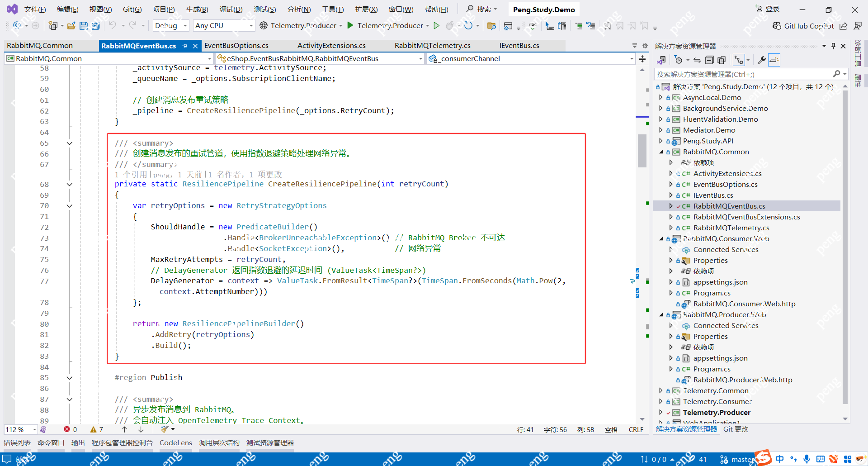Open the feedback icon at top right
868x466 pixels.
(x=857, y=26)
